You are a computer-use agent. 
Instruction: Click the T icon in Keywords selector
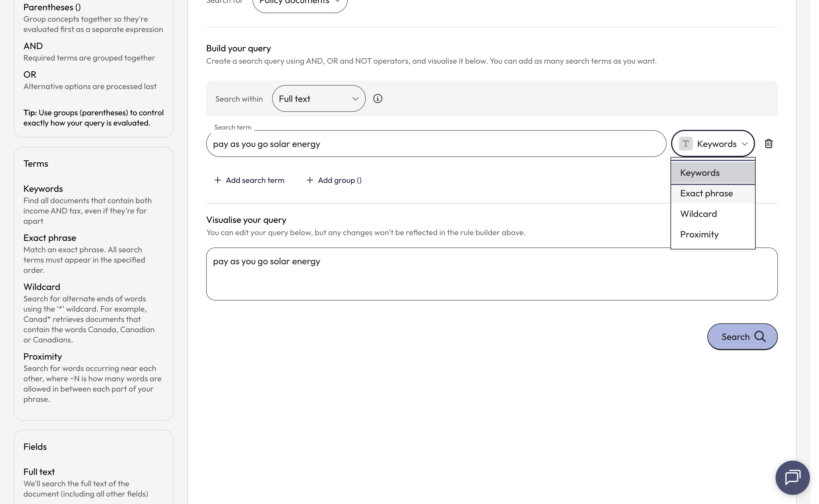point(686,144)
